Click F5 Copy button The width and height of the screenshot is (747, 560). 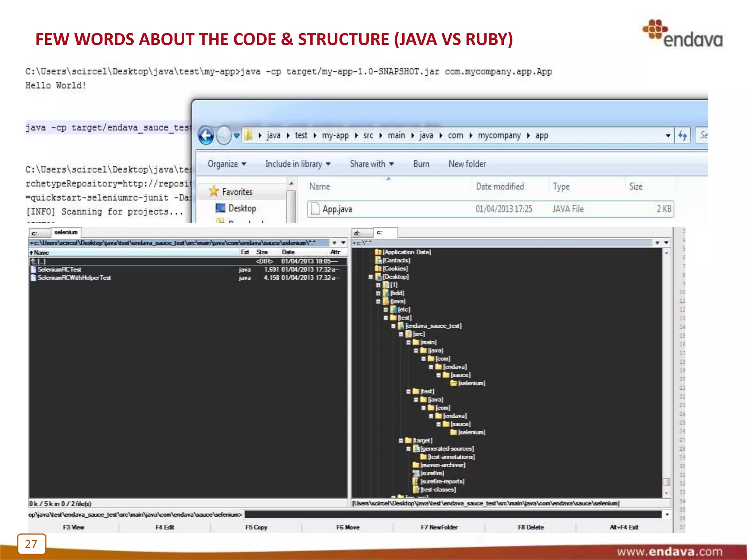point(256,527)
